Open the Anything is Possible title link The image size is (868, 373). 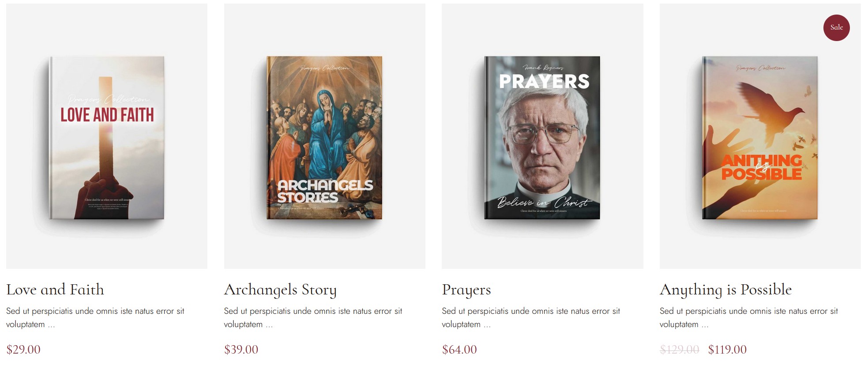725,290
